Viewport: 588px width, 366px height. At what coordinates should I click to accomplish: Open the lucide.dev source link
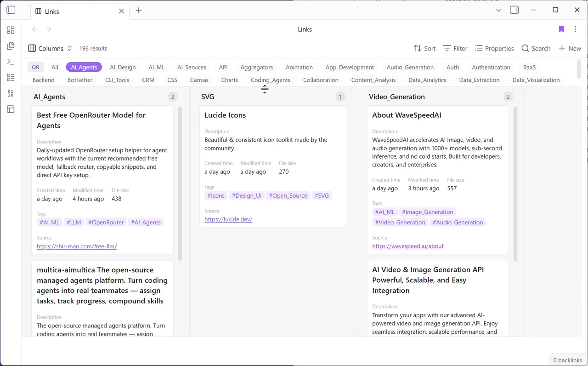[228, 219]
